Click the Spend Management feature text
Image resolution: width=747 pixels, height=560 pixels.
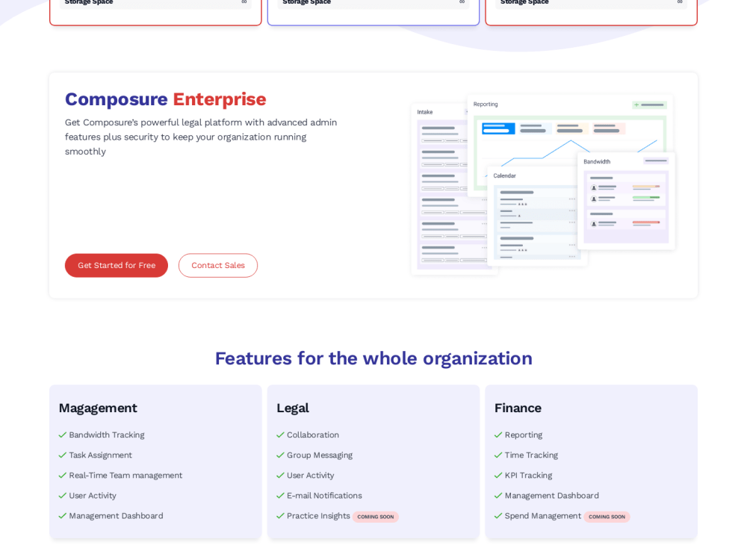tap(542, 516)
